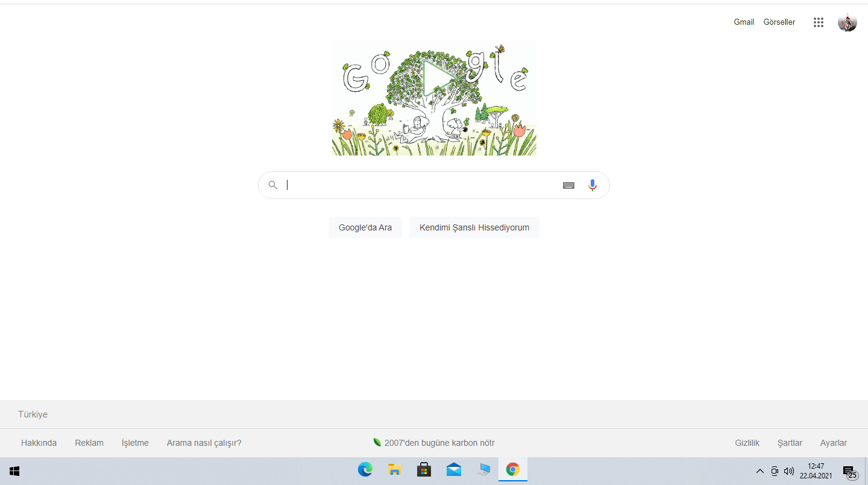Open the İşletme footer link
The width and height of the screenshot is (868, 485).
(x=135, y=443)
